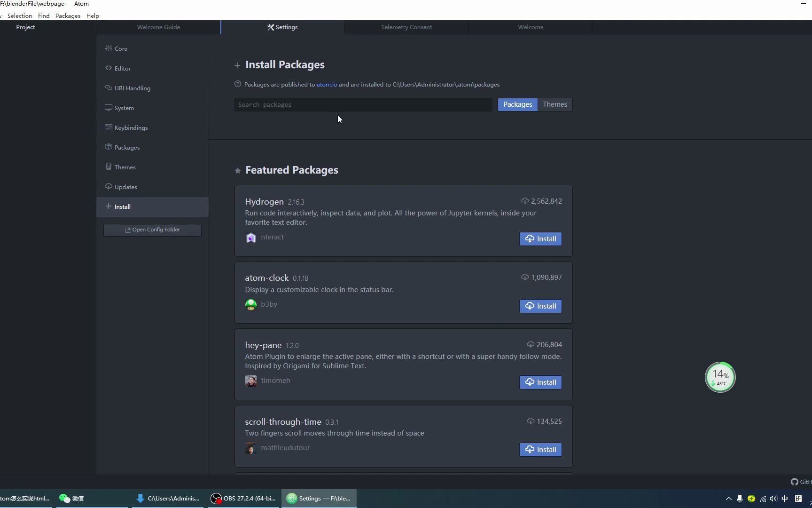The width and height of the screenshot is (812, 508).
Task: Open nteract author name link
Action: [273, 237]
